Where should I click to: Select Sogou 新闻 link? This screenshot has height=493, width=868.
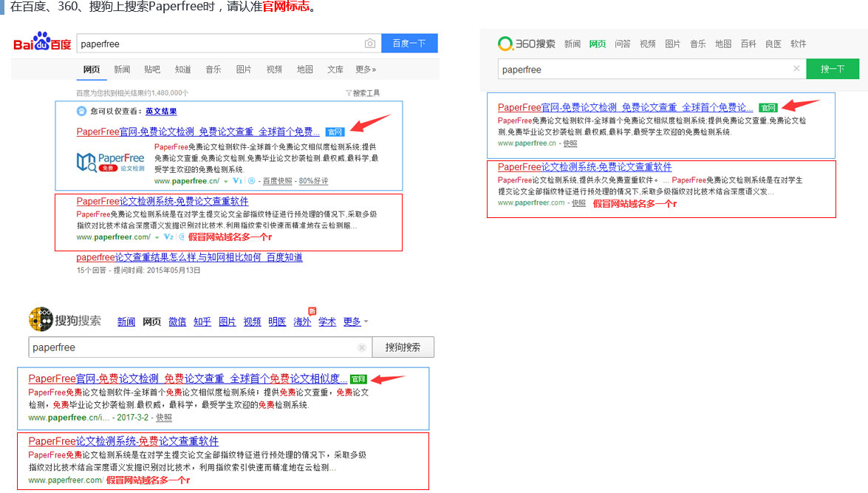click(x=126, y=322)
